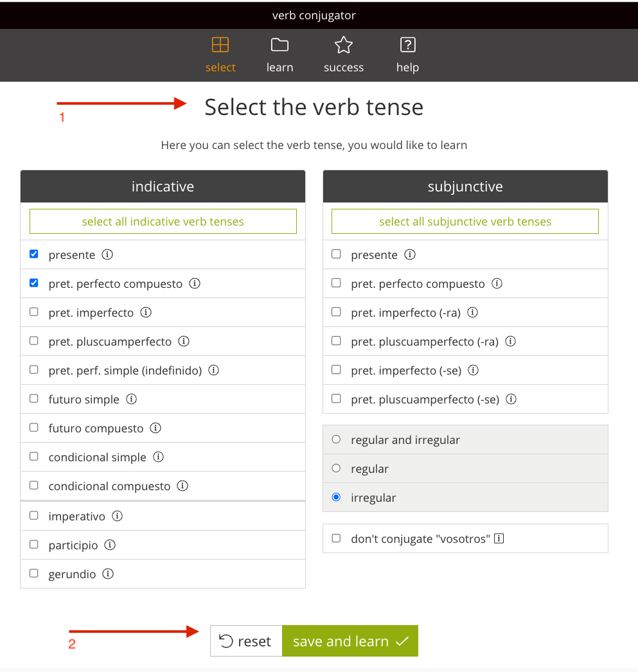Image resolution: width=638 pixels, height=672 pixels.
Task: Show info for futuro simple
Action: [131, 399]
